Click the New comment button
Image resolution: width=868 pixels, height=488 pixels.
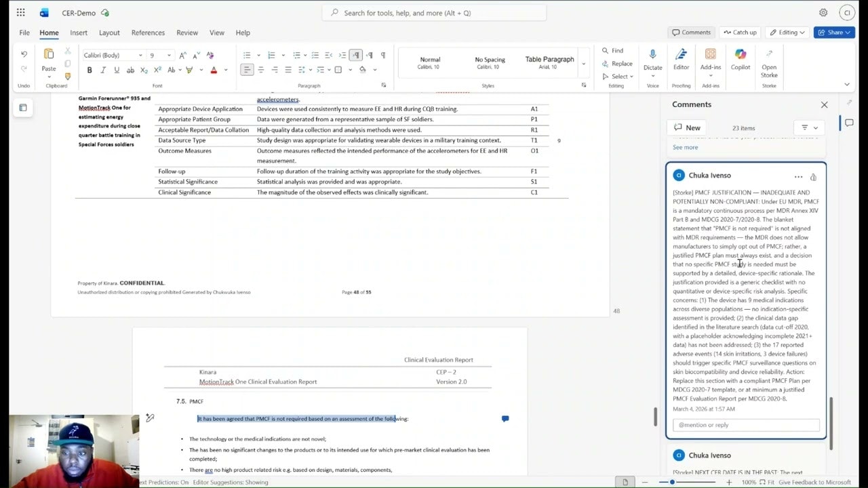coord(688,128)
